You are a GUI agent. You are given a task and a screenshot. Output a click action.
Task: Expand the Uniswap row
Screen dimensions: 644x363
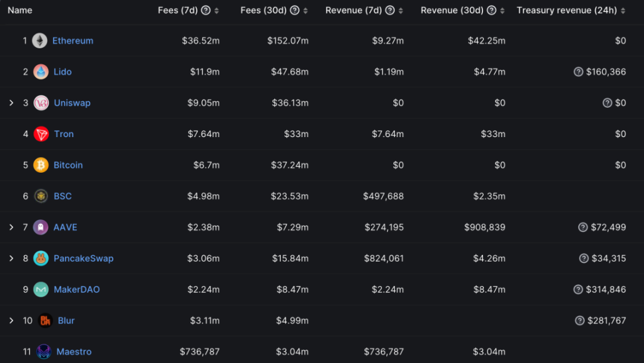[x=11, y=103]
